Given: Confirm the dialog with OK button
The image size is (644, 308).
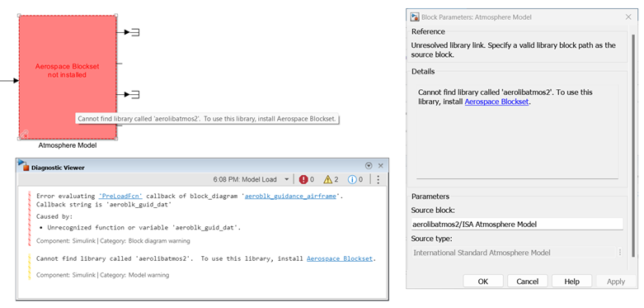Looking at the screenshot, I should click(x=483, y=282).
